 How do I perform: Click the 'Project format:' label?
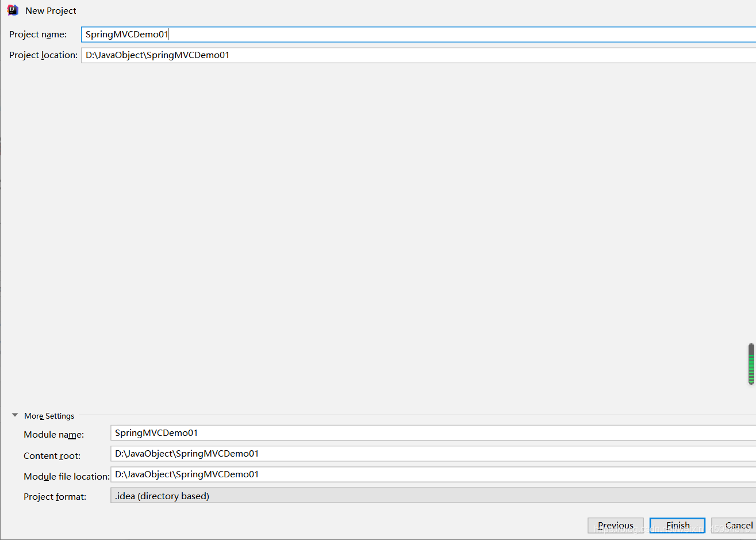(x=55, y=497)
